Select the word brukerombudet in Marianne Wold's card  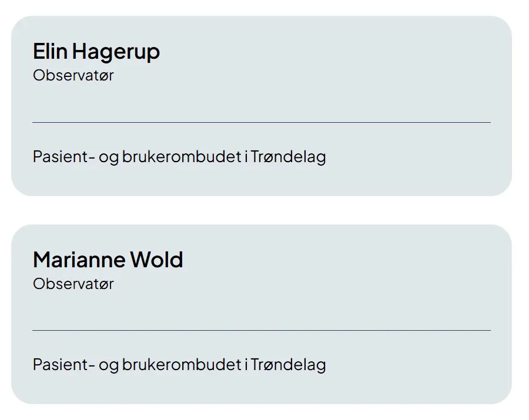pyautogui.click(x=182, y=365)
